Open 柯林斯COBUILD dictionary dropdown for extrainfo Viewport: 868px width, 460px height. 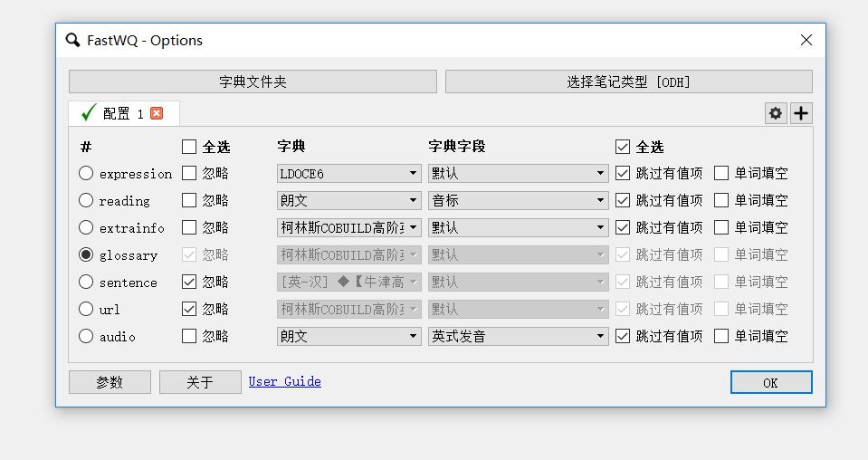[348, 227]
